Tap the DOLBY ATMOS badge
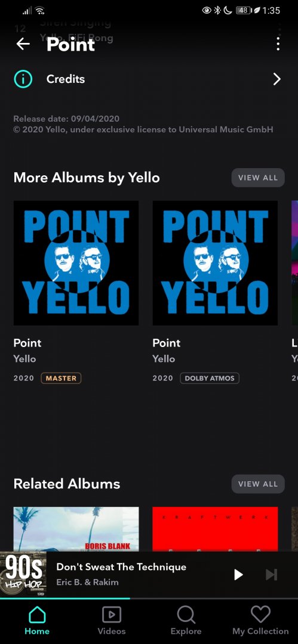Viewport: 298px width, 644px height. click(210, 378)
